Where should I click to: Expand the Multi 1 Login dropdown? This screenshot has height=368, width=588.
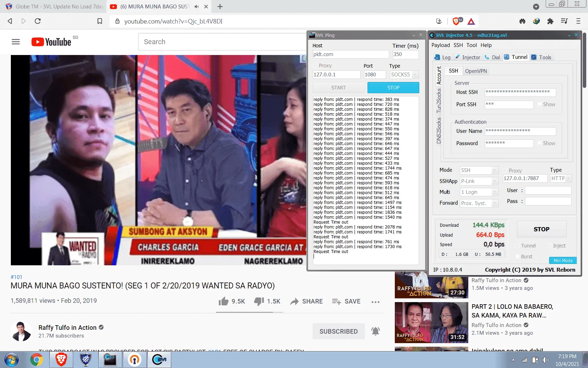tap(495, 192)
